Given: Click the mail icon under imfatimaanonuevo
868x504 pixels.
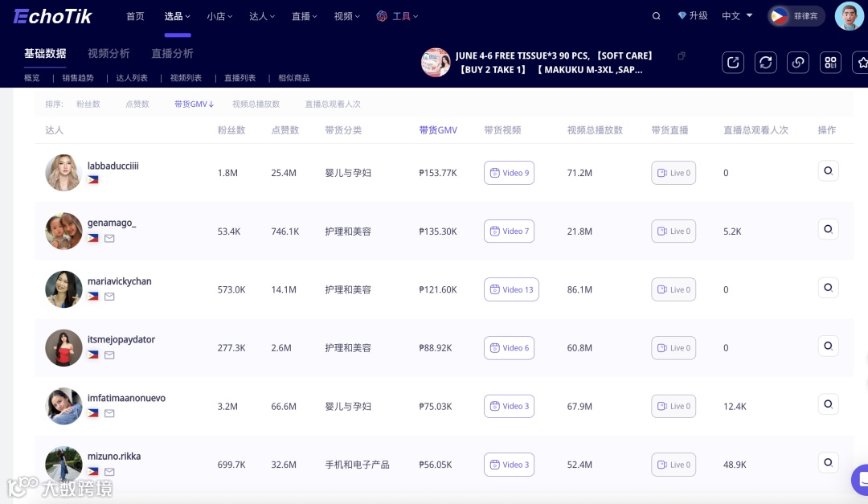Looking at the screenshot, I should pyautogui.click(x=109, y=413).
